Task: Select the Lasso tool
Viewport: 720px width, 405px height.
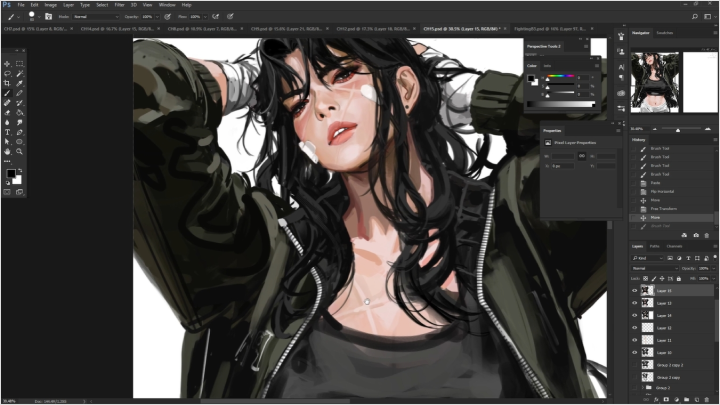Action: pos(7,73)
